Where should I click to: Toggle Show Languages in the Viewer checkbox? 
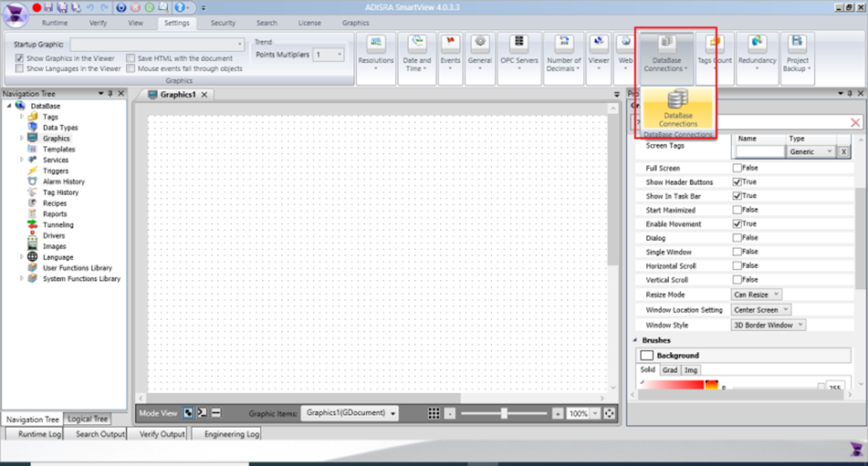click(19, 68)
